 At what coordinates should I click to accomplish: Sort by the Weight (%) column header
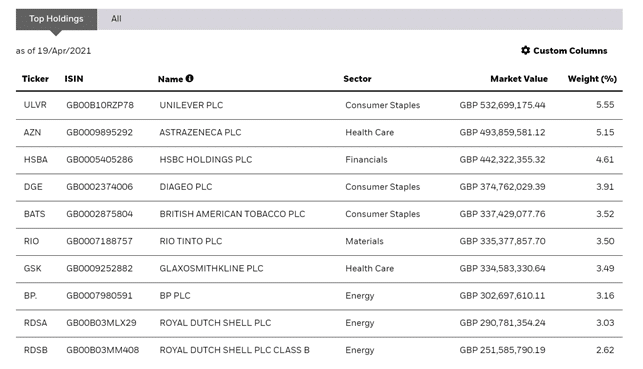(592, 79)
